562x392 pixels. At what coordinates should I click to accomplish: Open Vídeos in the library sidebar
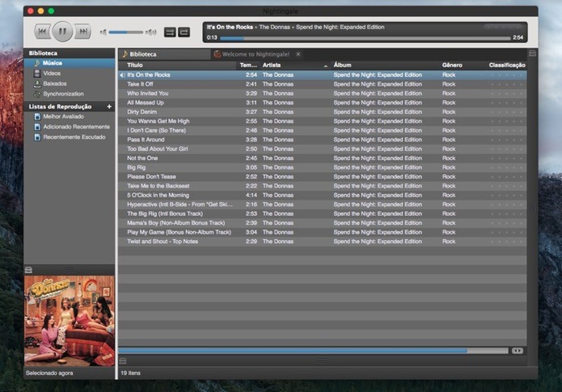point(51,74)
